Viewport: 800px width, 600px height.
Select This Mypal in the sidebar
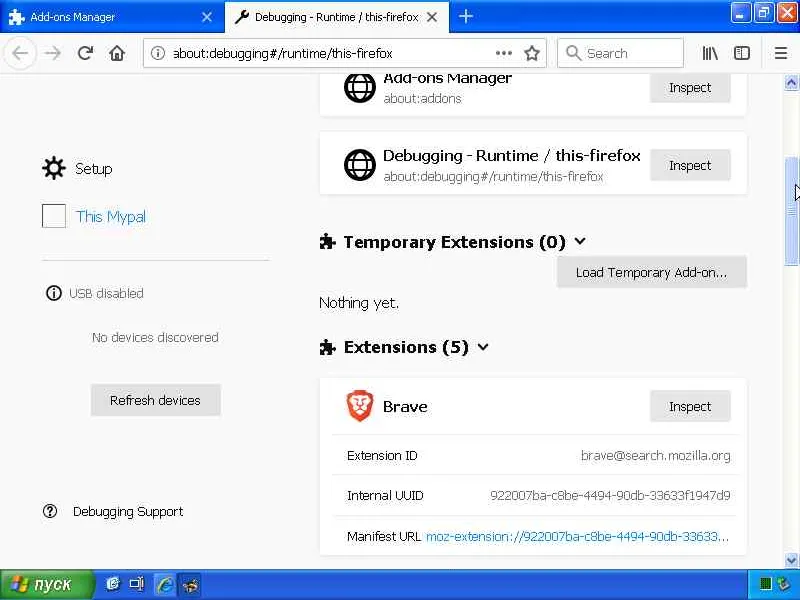pyautogui.click(x=110, y=216)
